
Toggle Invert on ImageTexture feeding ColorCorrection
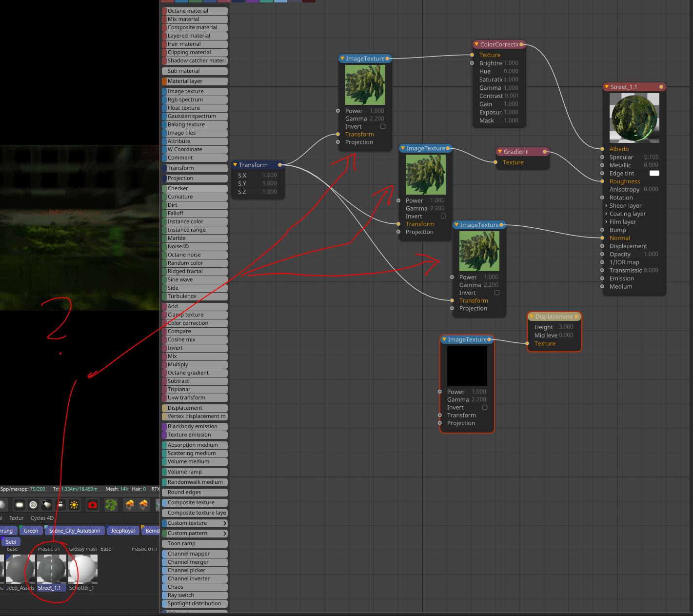tap(383, 126)
